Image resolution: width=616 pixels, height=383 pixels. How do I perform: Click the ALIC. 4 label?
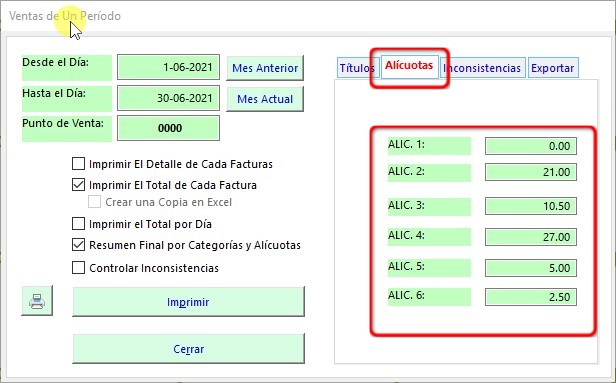pos(429,237)
